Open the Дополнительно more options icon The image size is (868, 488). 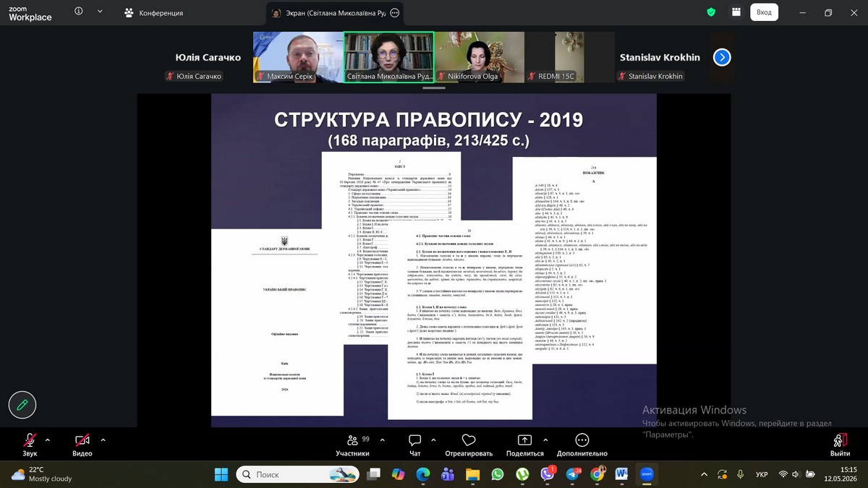[582, 440]
